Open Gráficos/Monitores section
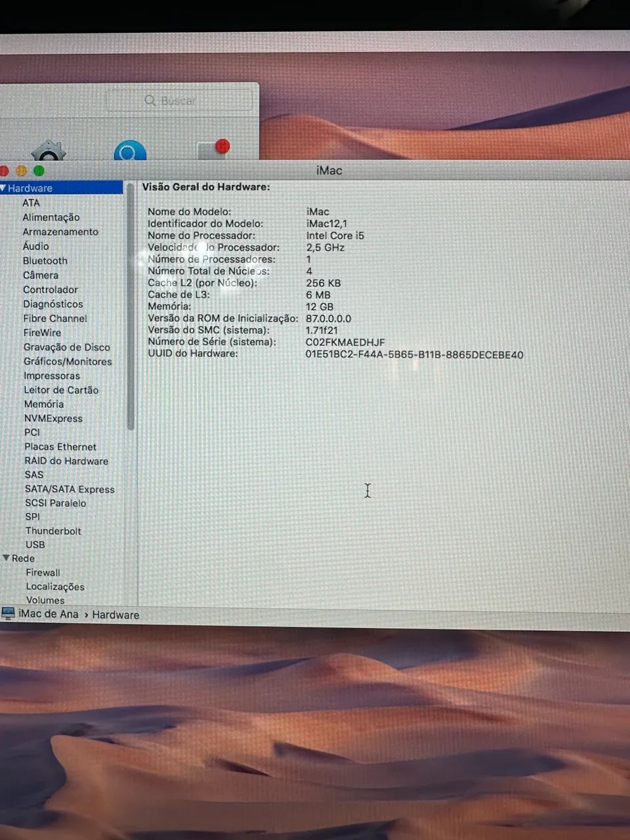This screenshot has height=840, width=630. (x=68, y=362)
